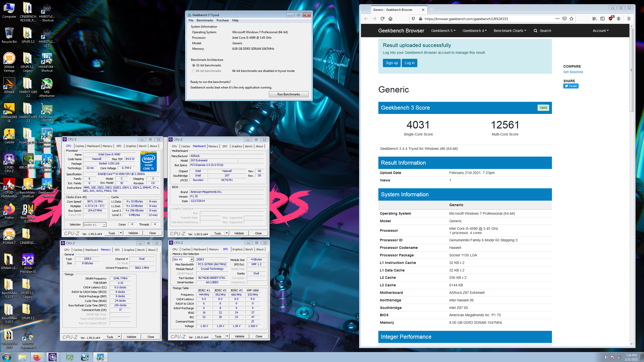Click the Set Baseline link
The image size is (644, 362).
[x=573, y=72]
